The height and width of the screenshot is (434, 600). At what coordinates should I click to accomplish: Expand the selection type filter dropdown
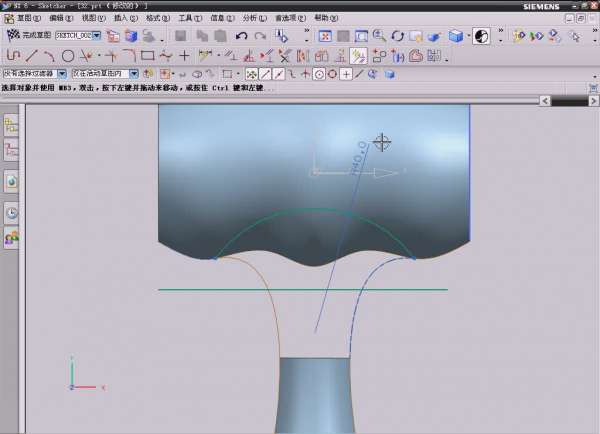[x=62, y=74]
